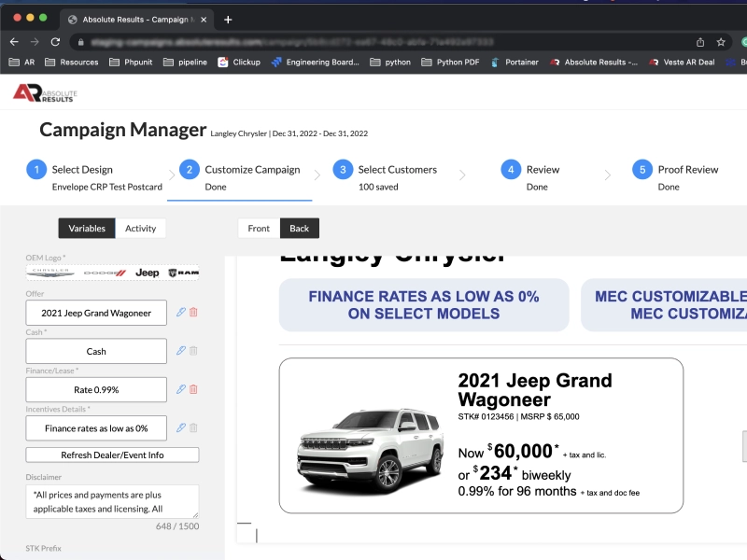Viewport: 747px width, 560px height.
Task: Open the Clickup bookmark
Action: tap(239, 62)
